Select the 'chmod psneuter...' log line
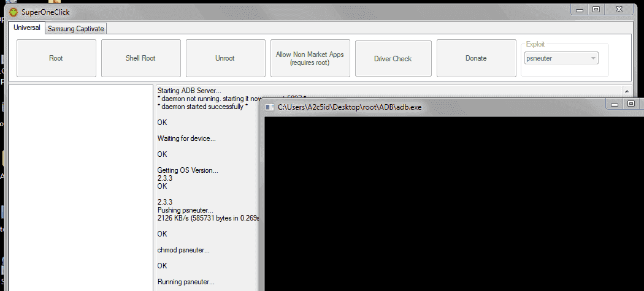Viewport: 644px width, 291px height. 183,250
